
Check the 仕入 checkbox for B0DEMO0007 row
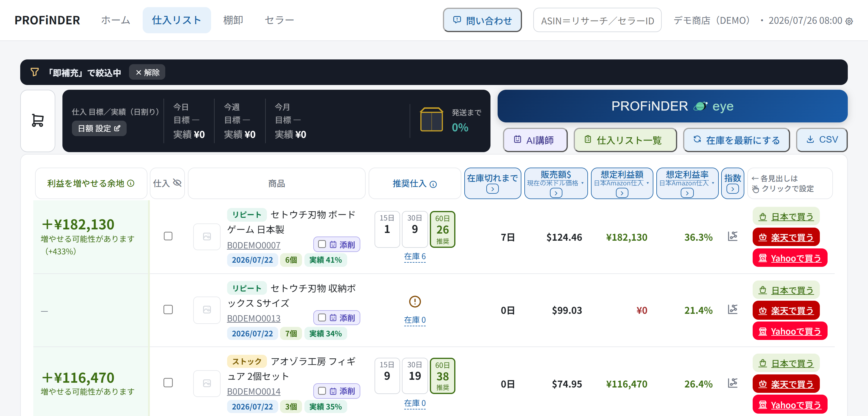coord(168,236)
